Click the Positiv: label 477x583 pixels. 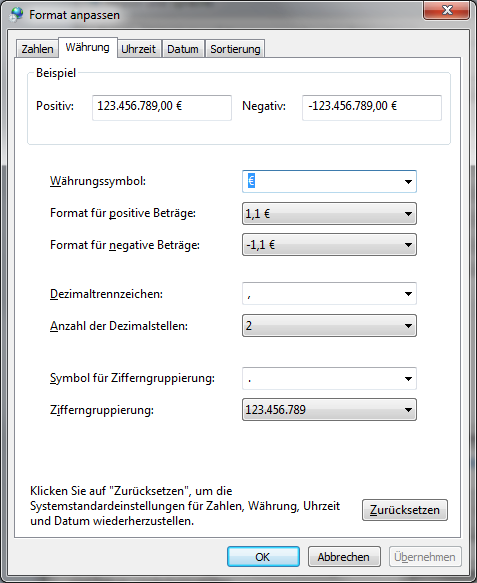coord(55,106)
